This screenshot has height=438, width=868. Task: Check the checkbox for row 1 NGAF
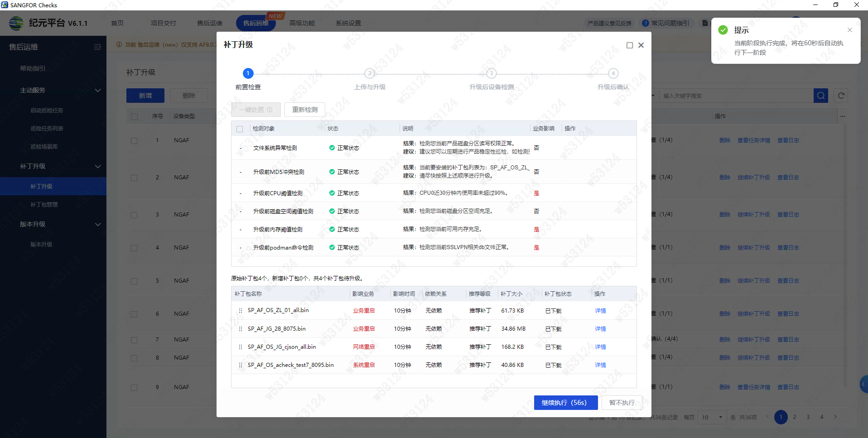click(x=134, y=141)
